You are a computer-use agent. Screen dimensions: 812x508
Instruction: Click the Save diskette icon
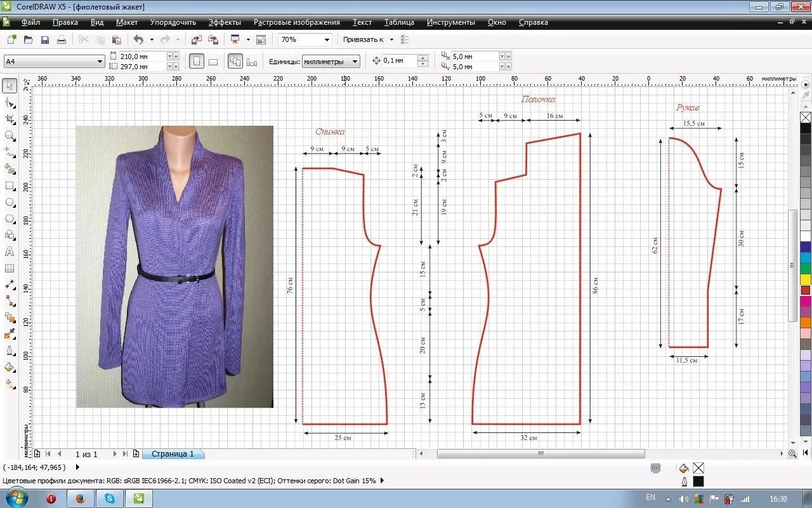pos(44,39)
